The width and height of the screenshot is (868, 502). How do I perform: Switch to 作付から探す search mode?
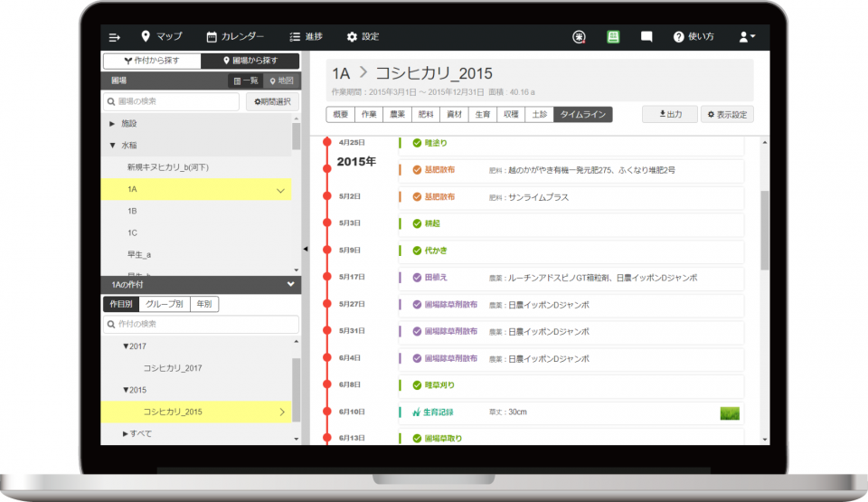151,62
